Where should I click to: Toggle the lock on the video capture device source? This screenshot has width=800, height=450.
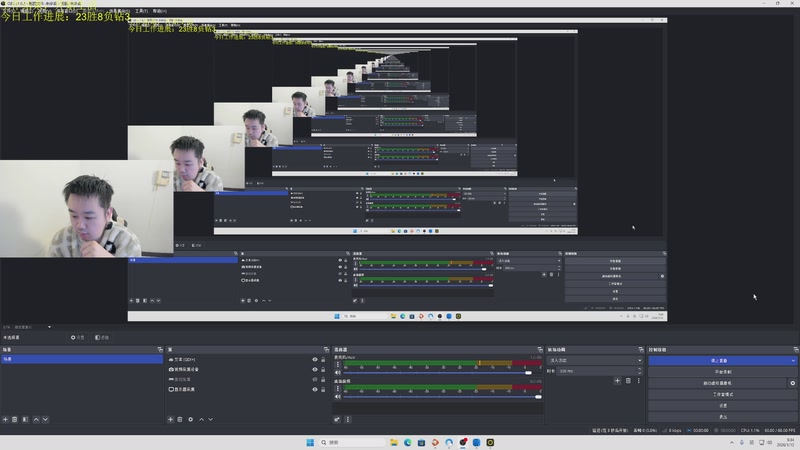coord(323,369)
